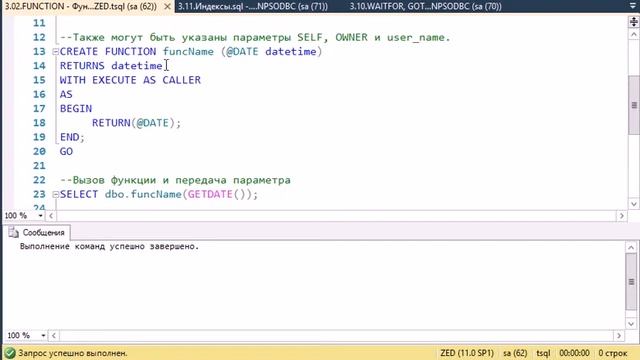
Task: Click GETDATE function on line 23
Action: point(210,195)
